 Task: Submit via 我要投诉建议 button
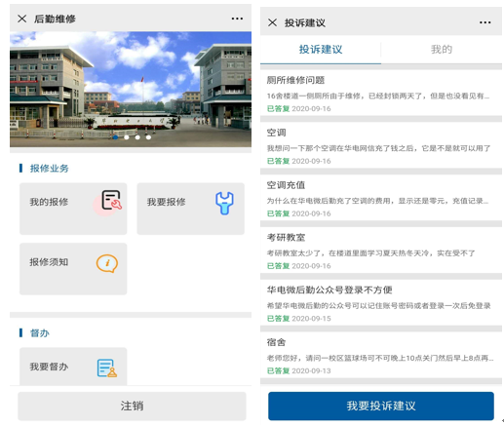coord(381,406)
